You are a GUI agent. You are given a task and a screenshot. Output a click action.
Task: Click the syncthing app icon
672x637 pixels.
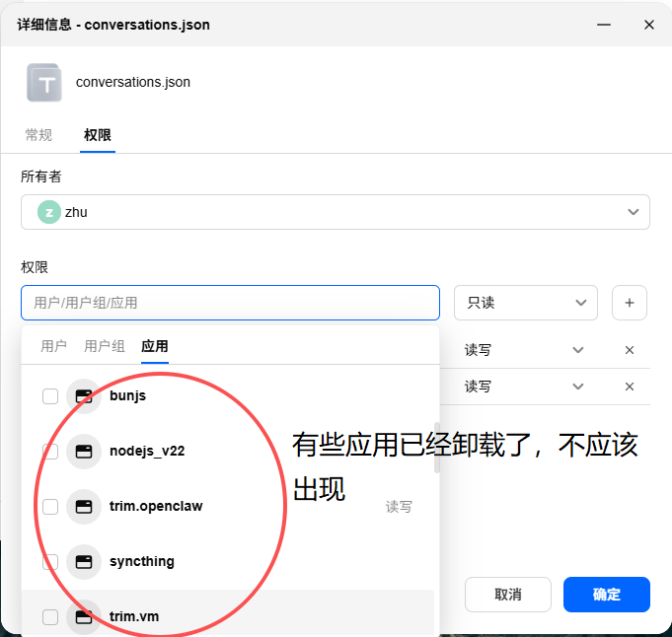click(x=84, y=562)
